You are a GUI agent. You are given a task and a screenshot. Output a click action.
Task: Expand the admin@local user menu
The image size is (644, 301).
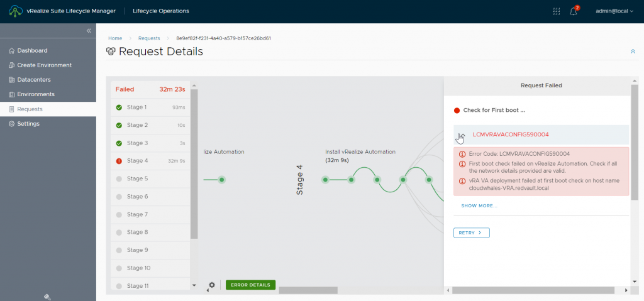(614, 11)
